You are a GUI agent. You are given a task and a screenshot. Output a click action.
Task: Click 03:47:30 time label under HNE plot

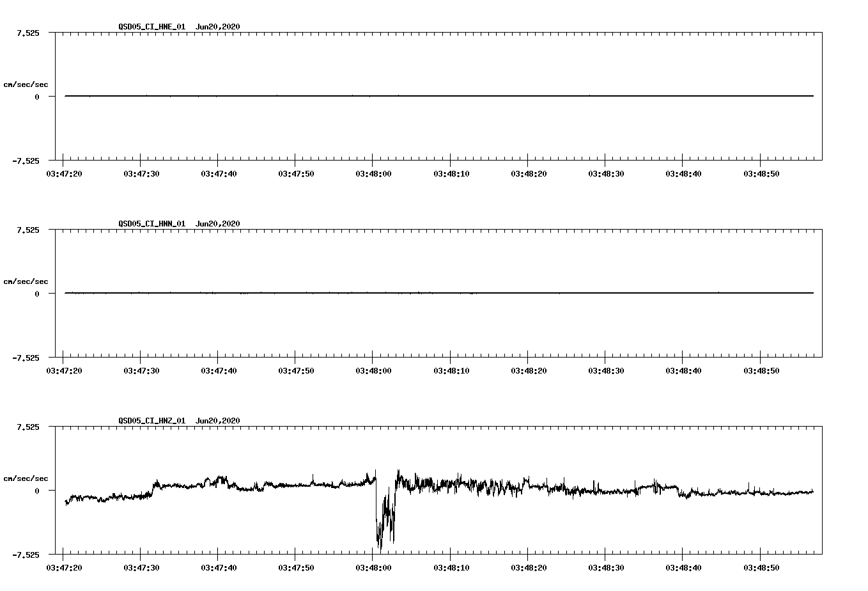141,173
